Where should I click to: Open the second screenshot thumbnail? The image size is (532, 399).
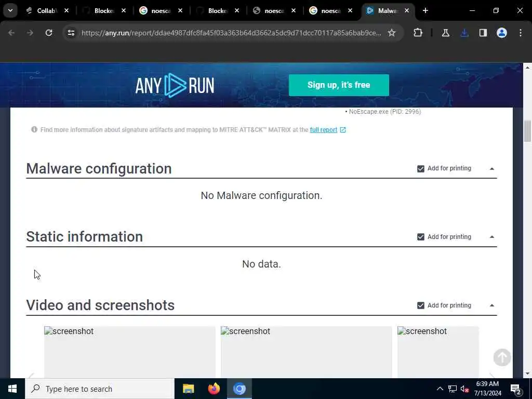307,352
